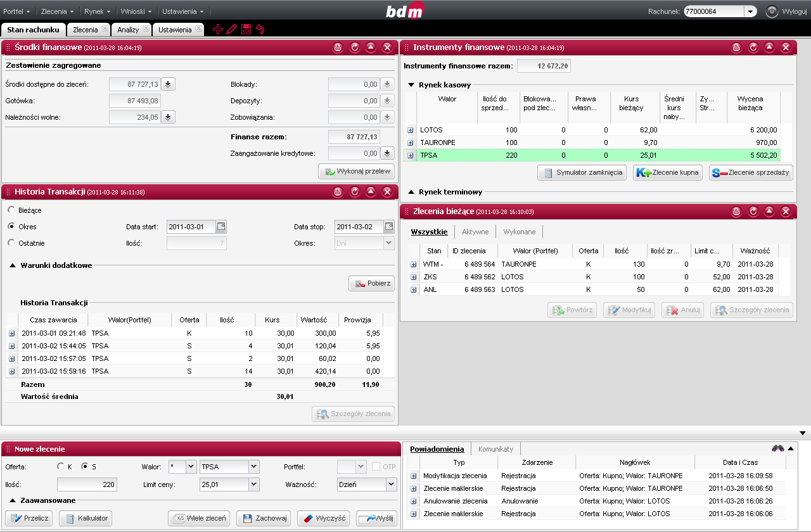
Task: Open Data start calendar picker
Action: (x=220, y=227)
